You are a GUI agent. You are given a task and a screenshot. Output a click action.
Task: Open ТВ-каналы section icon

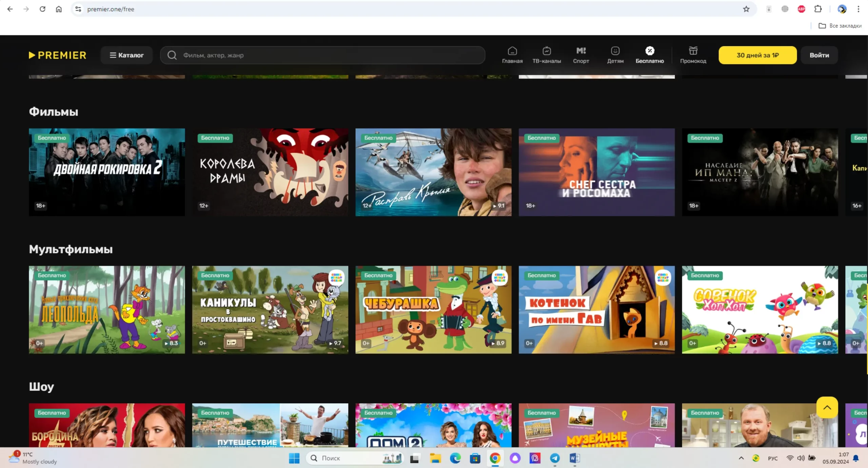[546, 55]
